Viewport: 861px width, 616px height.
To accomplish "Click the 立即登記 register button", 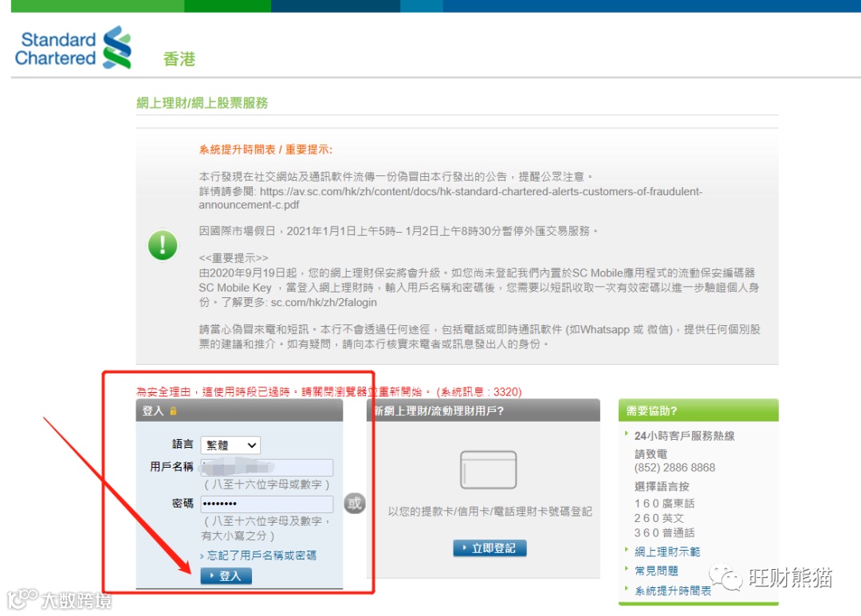I will (489, 548).
